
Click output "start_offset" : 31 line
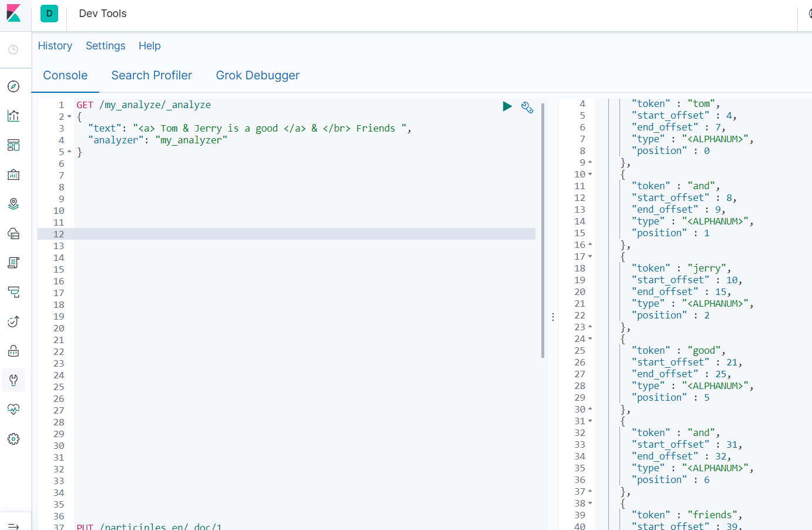(x=687, y=444)
